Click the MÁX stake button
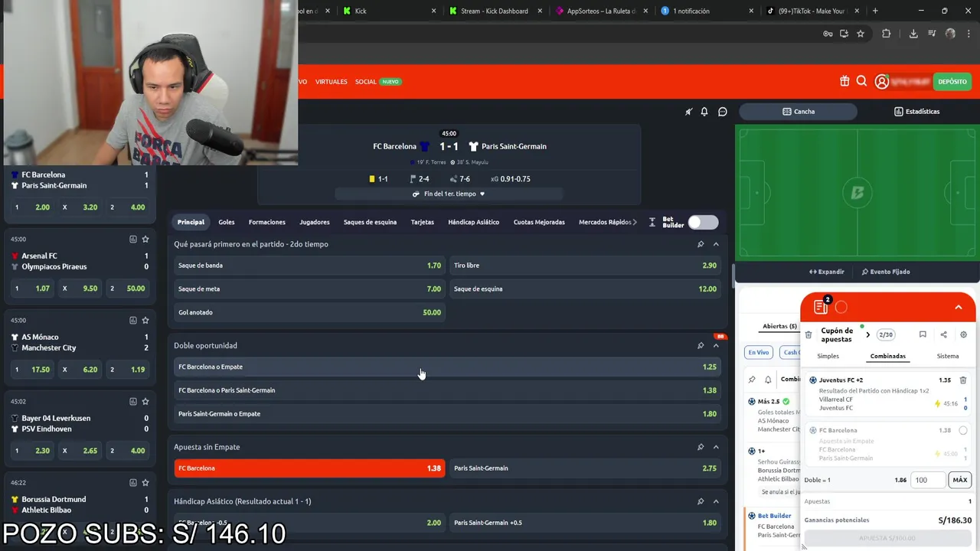Image resolution: width=980 pixels, height=551 pixels. (960, 480)
